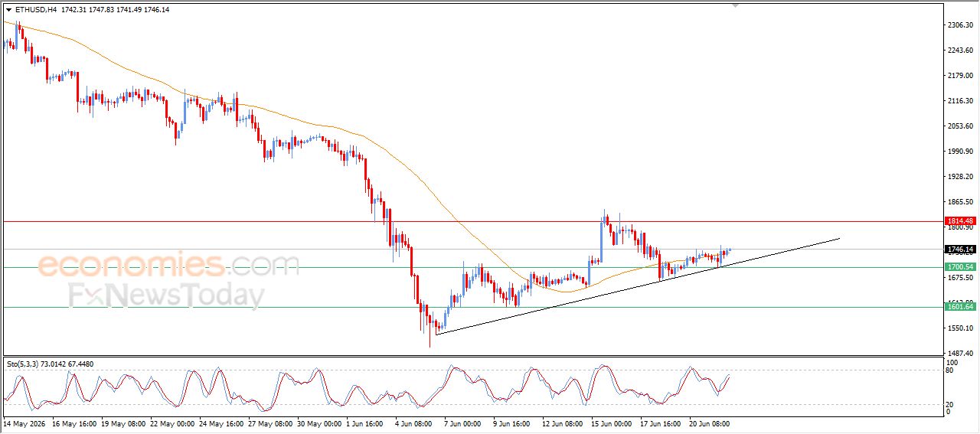Click the 14 May 2026 date label
Viewport: 980px width, 434px height.
[x=24, y=423]
